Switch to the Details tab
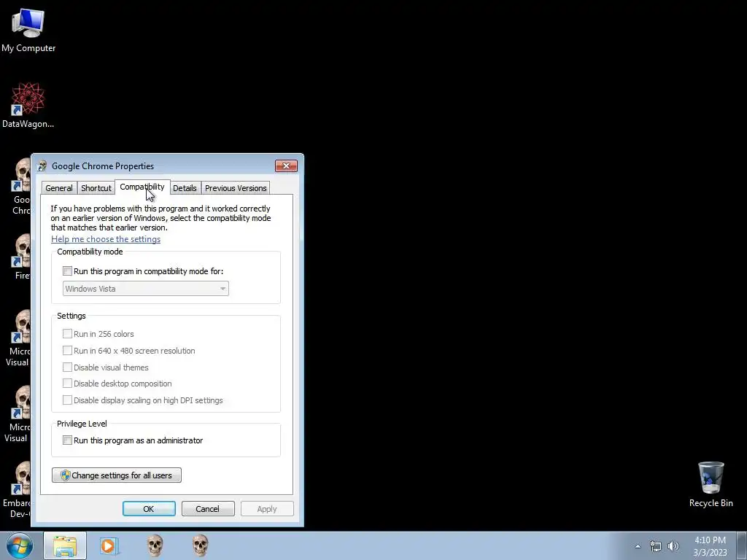Screen dimensions: 747x560 click(x=185, y=188)
